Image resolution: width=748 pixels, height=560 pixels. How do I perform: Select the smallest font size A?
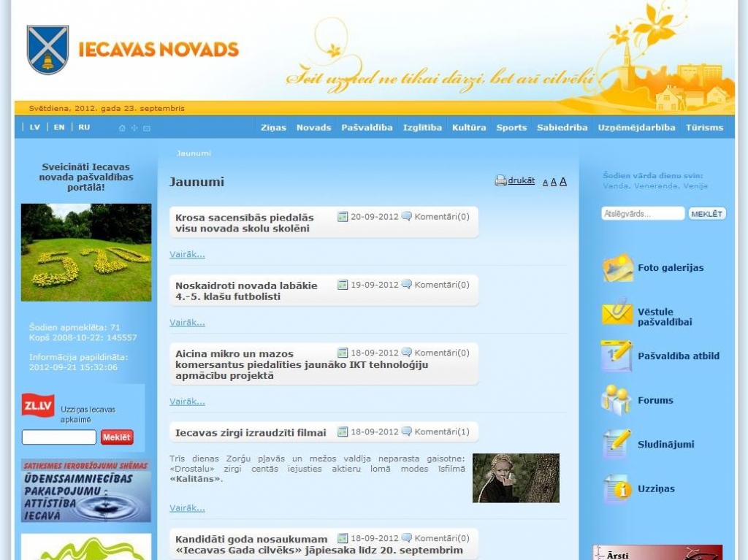(545, 183)
